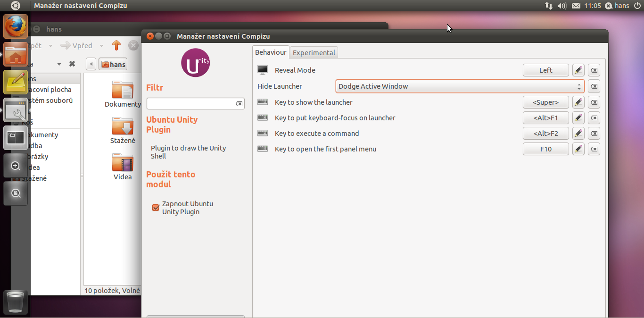Reset the Hide Launcher setting to default
644x318 pixels.
[594, 86]
